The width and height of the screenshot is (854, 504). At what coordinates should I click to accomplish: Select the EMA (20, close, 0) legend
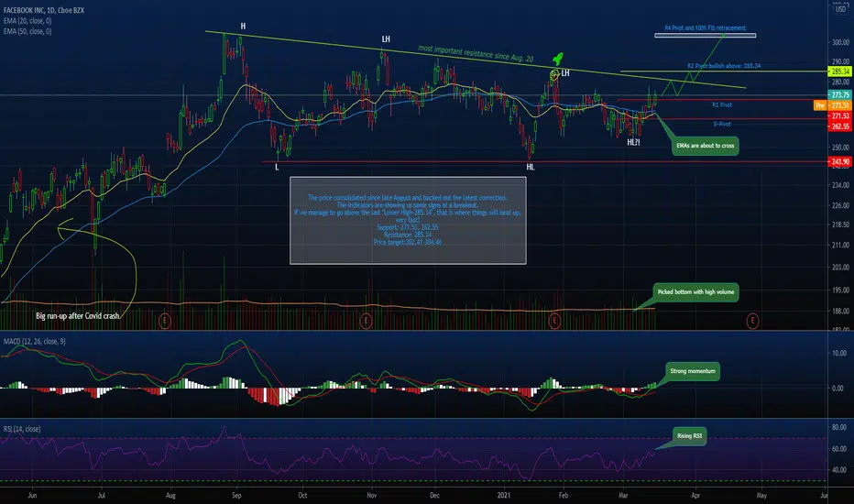[x=27, y=21]
